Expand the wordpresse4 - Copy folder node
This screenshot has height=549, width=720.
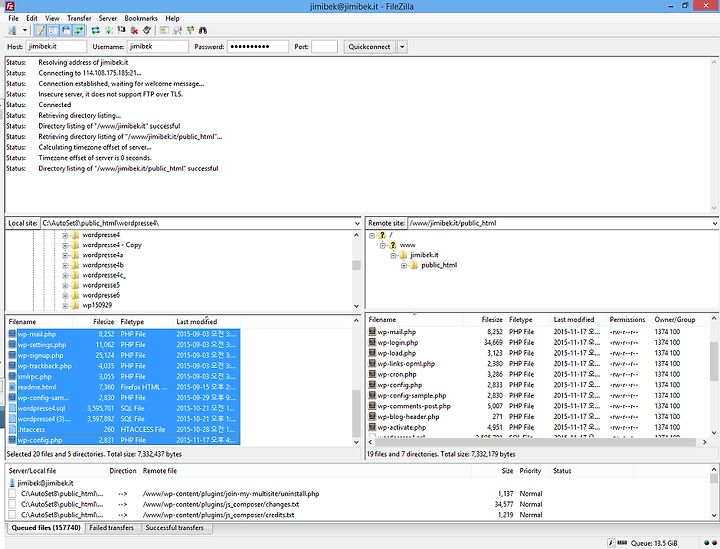[x=65, y=245]
